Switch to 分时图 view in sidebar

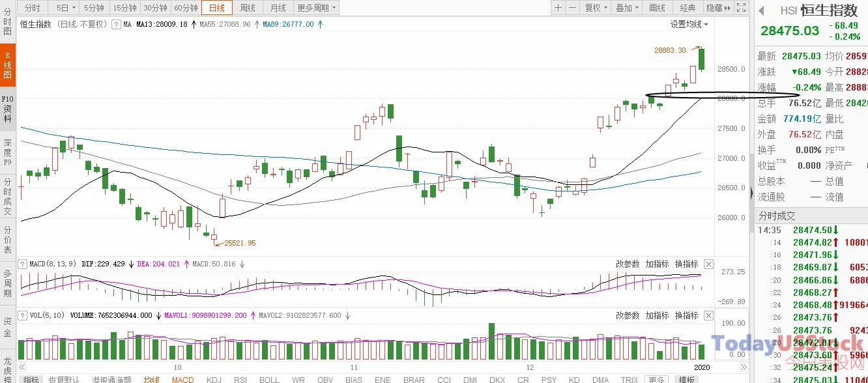pyautogui.click(x=8, y=21)
